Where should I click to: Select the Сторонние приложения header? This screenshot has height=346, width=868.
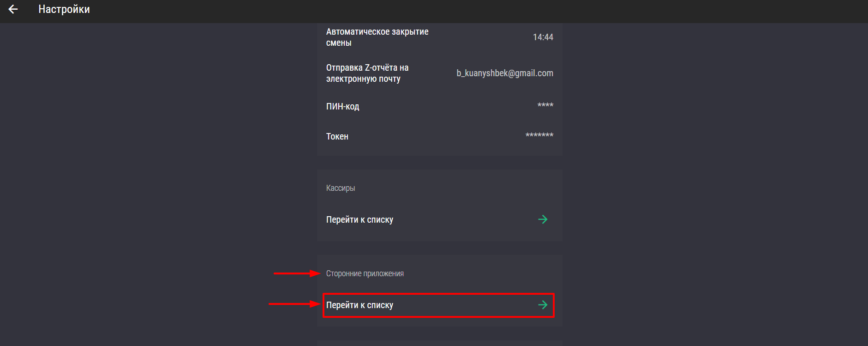pos(365,273)
